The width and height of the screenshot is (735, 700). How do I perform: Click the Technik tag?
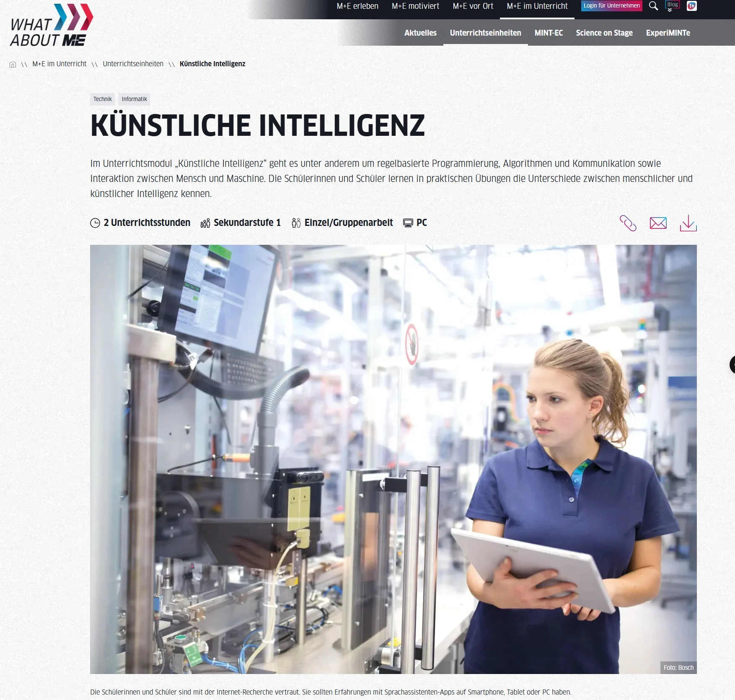coord(102,99)
